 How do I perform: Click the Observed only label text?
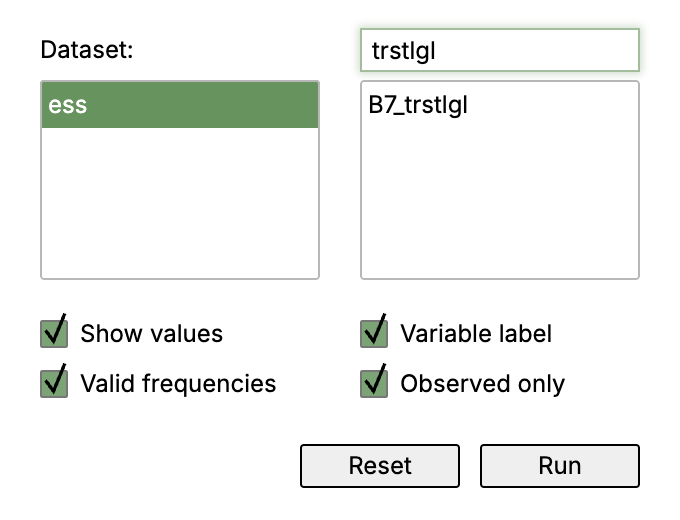[x=483, y=383]
